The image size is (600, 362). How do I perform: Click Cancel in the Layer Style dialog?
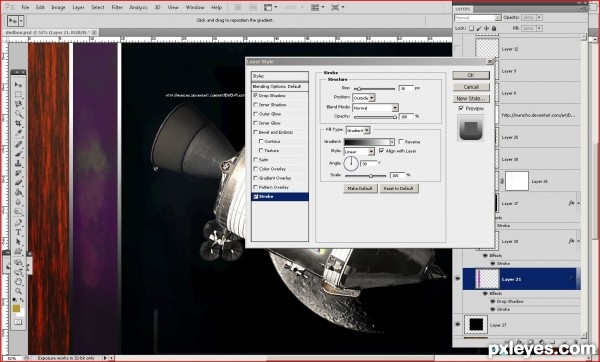(471, 87)
